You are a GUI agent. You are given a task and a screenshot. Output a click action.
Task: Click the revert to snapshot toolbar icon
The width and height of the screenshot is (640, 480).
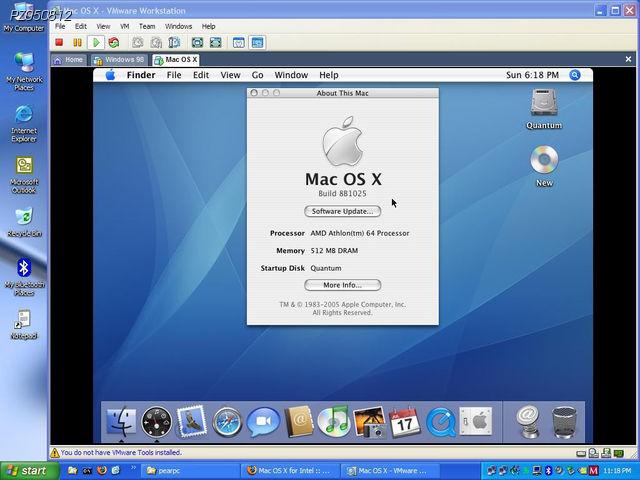pos(156,42)
